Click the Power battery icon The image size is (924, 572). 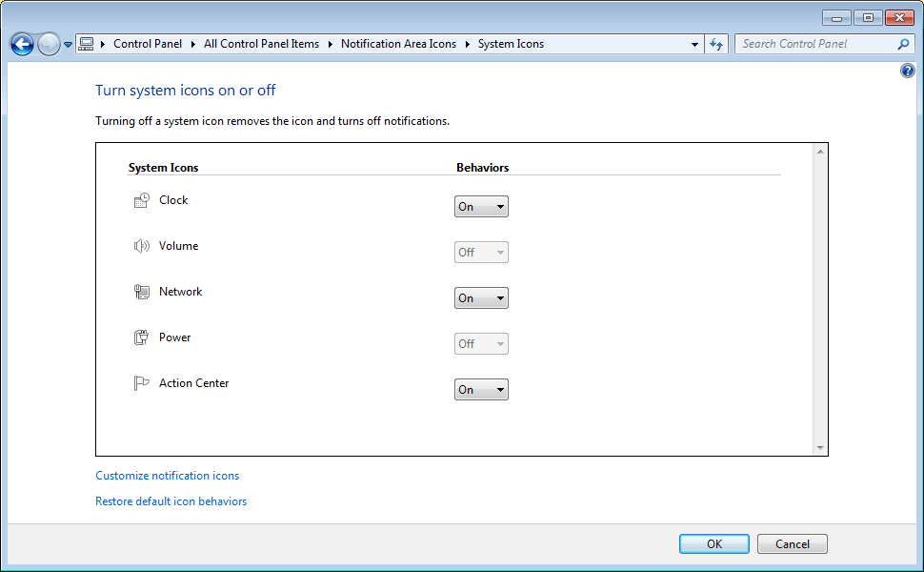142,337
